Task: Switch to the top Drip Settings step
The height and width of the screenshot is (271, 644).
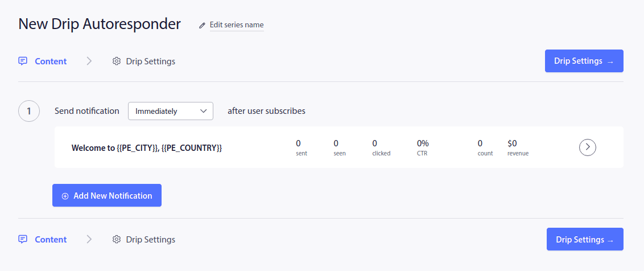Action: pos(151,61)
